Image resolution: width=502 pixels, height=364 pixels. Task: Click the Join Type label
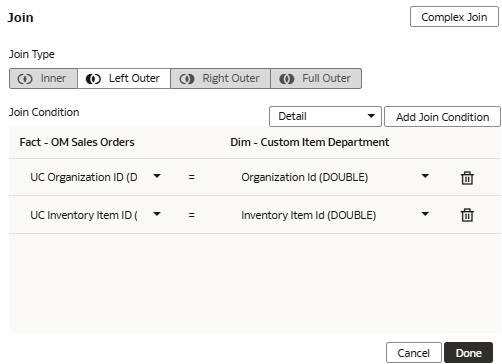(x=32, y=54)
